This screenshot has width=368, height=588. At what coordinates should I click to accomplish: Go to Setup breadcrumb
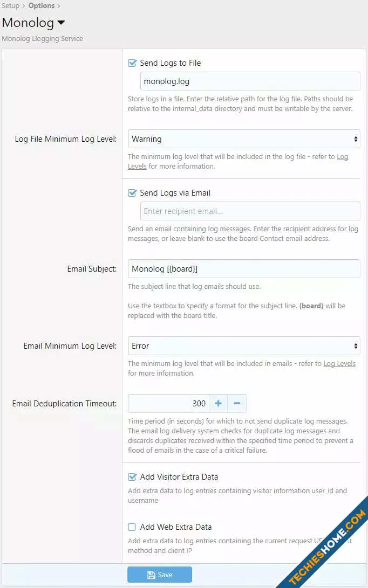click(10, 5)
